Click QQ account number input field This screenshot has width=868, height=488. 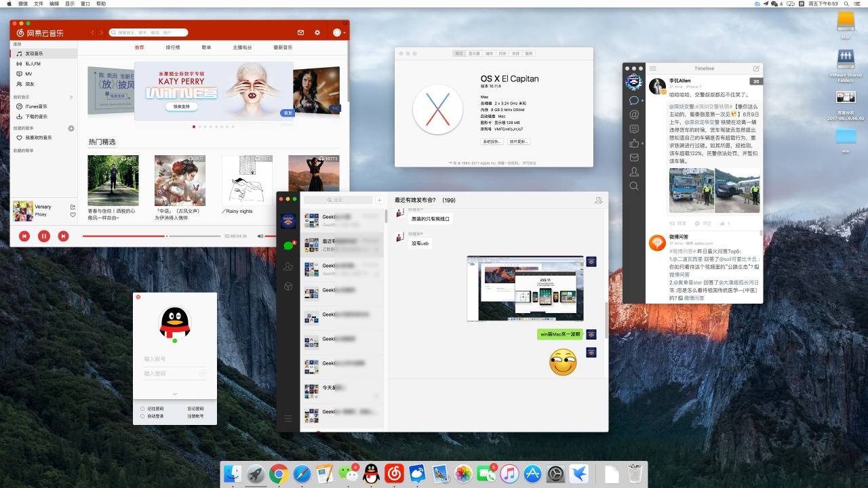pos(174,359)
